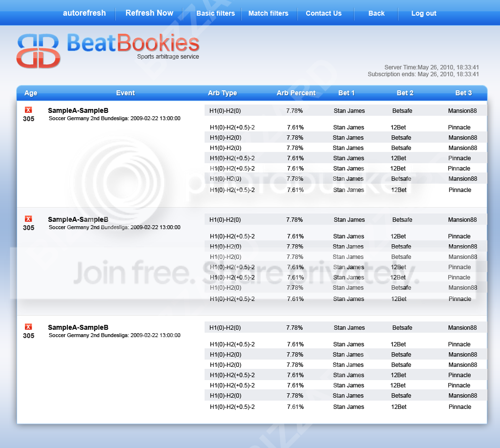Click the Bet 2 column header
The width and height of the screenshot is (500, 448).
(405, 93)
